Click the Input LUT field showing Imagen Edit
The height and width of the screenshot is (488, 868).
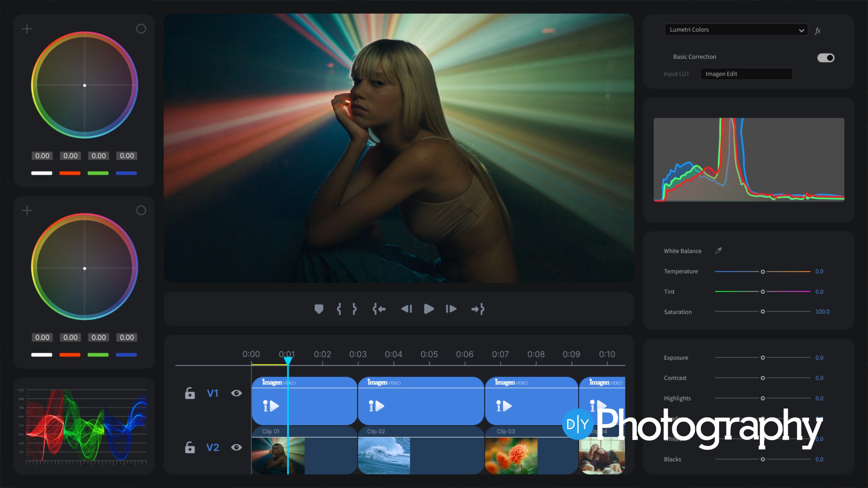point(746,74)
